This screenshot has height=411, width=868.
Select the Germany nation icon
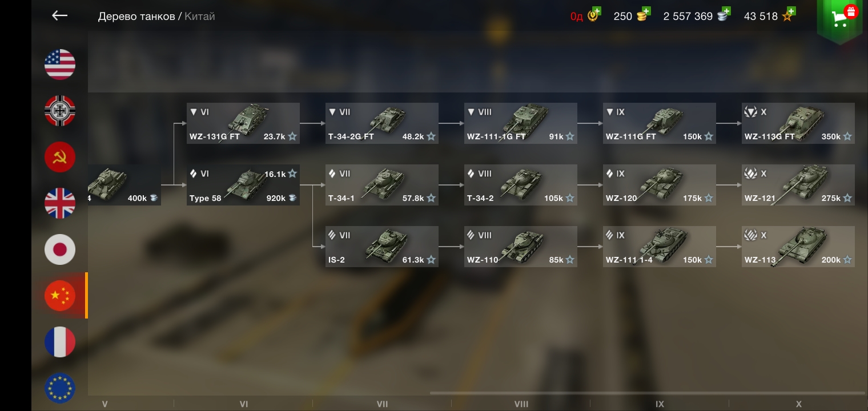tap(60, 111)
